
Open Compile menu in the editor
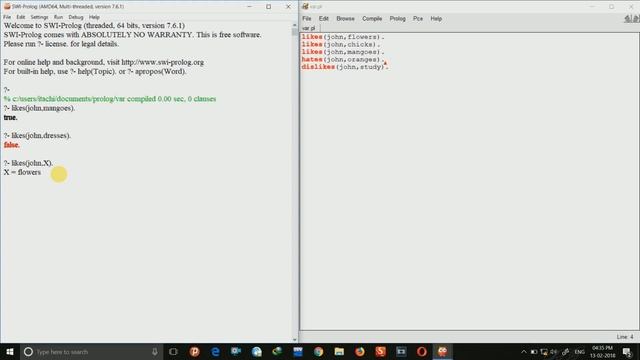tap(372, 19)
